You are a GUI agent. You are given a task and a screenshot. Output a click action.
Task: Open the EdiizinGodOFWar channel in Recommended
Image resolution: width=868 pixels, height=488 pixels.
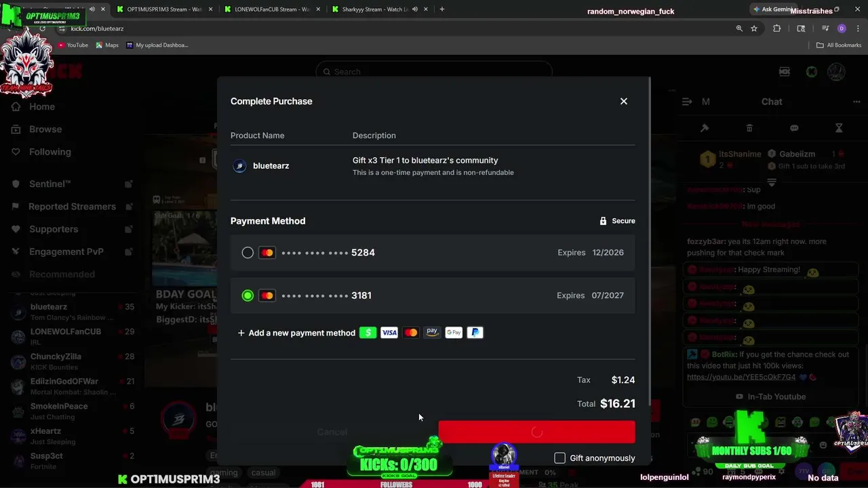pos(71,386)
